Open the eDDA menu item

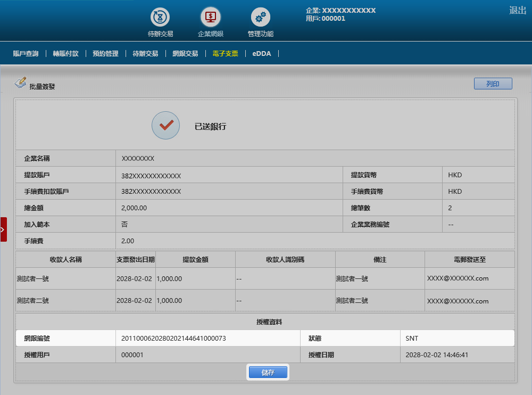(262, 54)
